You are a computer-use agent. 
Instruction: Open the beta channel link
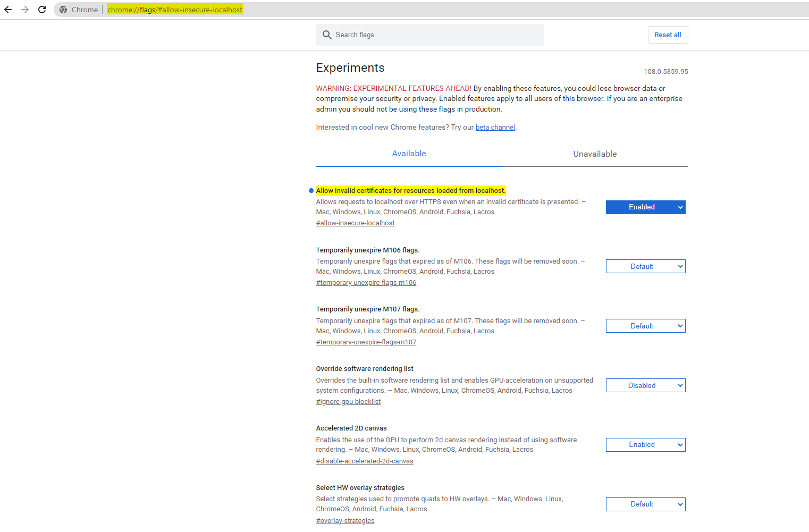tap(495, 128)
